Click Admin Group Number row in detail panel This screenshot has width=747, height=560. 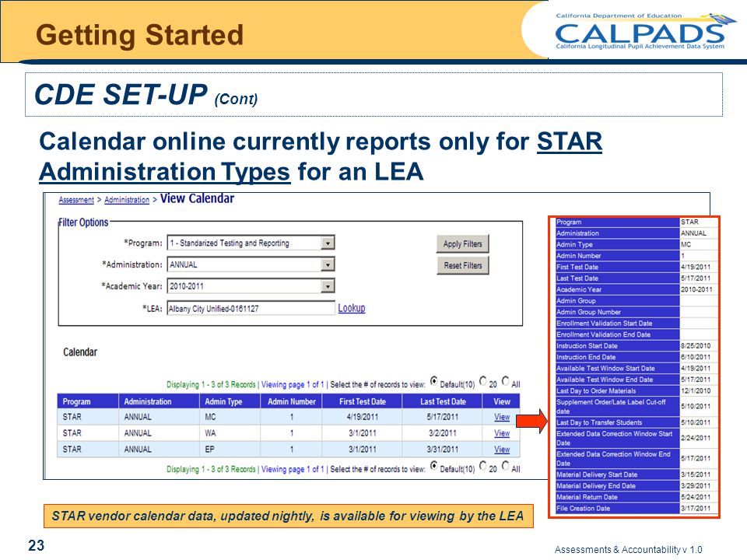coord(637,312)
